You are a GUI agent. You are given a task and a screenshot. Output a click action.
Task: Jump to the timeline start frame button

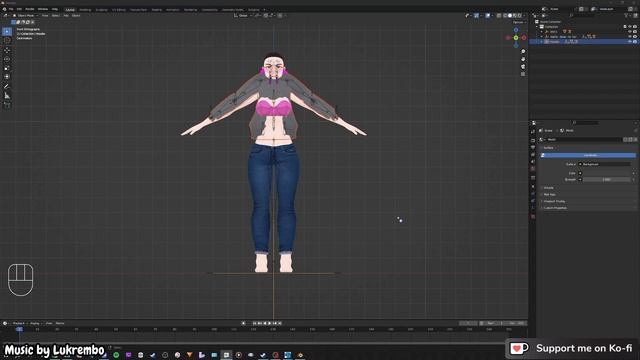click(254, 323)
